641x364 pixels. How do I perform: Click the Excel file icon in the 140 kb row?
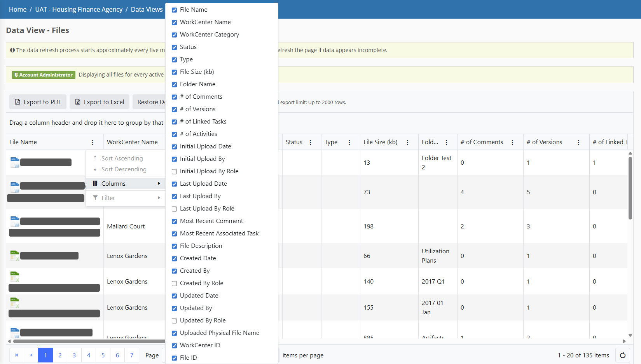pyautogui.click(x=15, y=277)
